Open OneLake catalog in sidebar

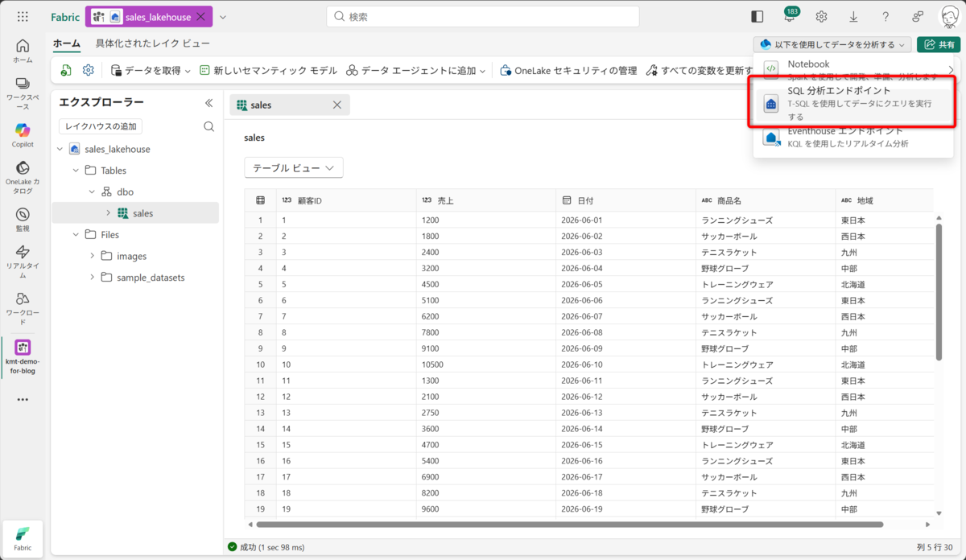pos(23,177)
